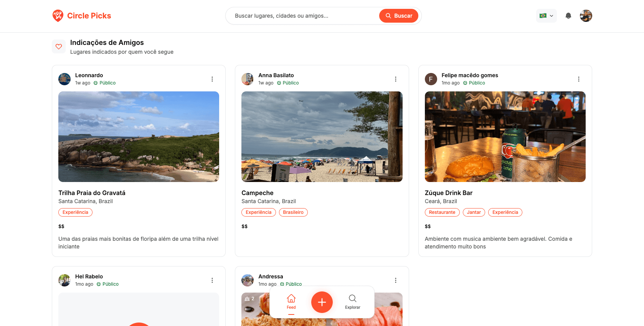Click the Anna Basilato username
Image resolution: width=644 pixels, height=326 pixels.
pyautogui.click(x=276, y=75)
